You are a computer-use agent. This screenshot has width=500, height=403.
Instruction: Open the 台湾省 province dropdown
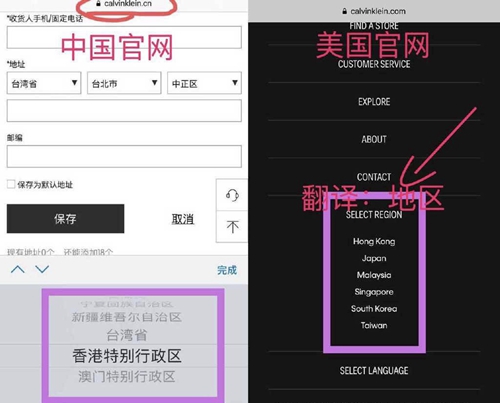click(44, 83)
